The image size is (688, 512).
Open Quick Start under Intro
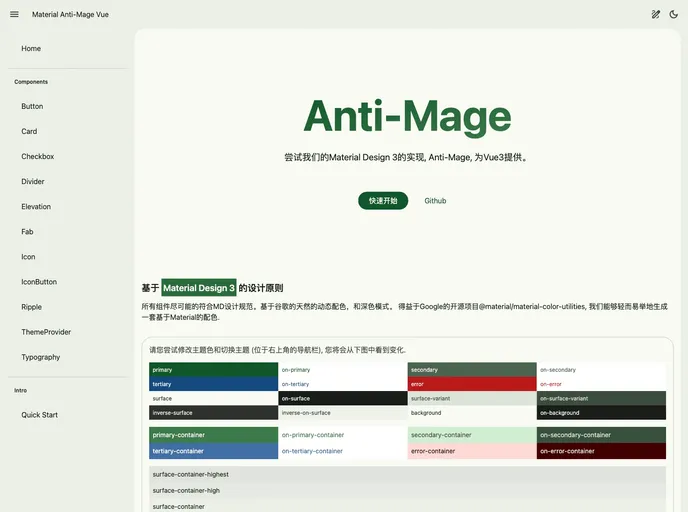pyautogui.click(x=40, y=415)
